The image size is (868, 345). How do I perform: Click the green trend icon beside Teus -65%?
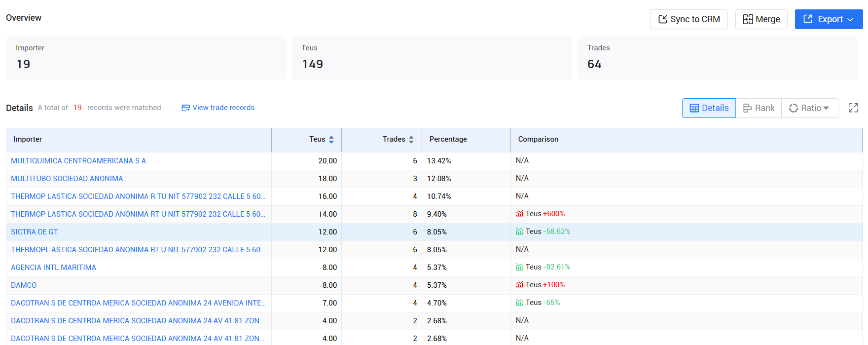(519, 303)
